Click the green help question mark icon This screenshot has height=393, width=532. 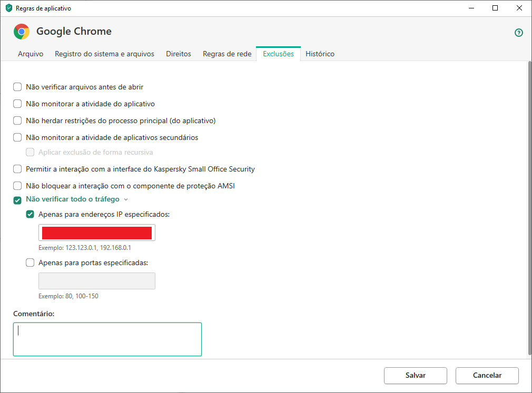(518, 33)
